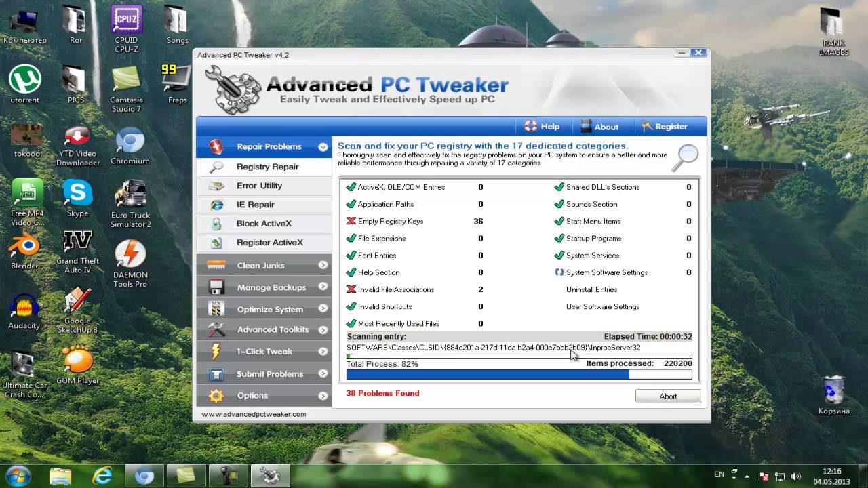The image size is (868, 488).
Task: Select IE Repair in the sidebar
Action: pos(264,205)
